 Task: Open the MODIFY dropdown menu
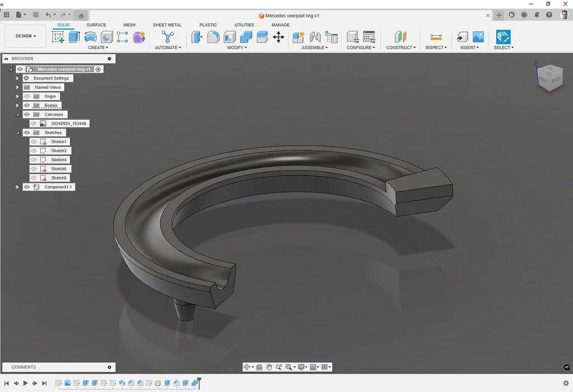[237, 48]
